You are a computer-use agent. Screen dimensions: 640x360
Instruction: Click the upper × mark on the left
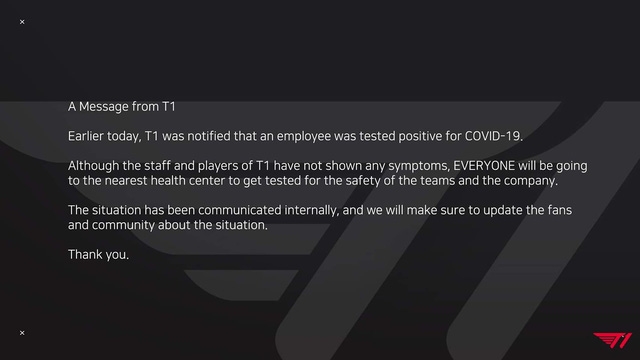[x=22, y=22]
